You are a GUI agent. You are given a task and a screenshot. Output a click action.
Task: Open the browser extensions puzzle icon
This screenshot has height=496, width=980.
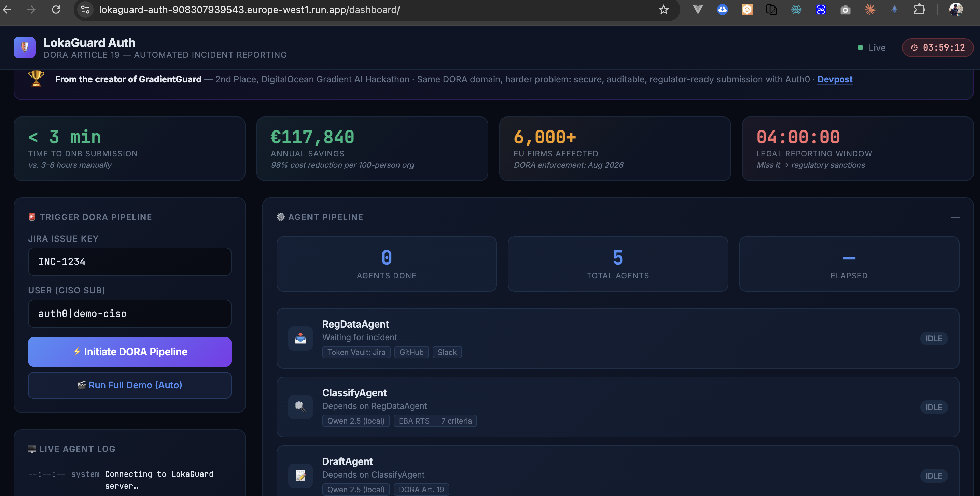(919, 10)
